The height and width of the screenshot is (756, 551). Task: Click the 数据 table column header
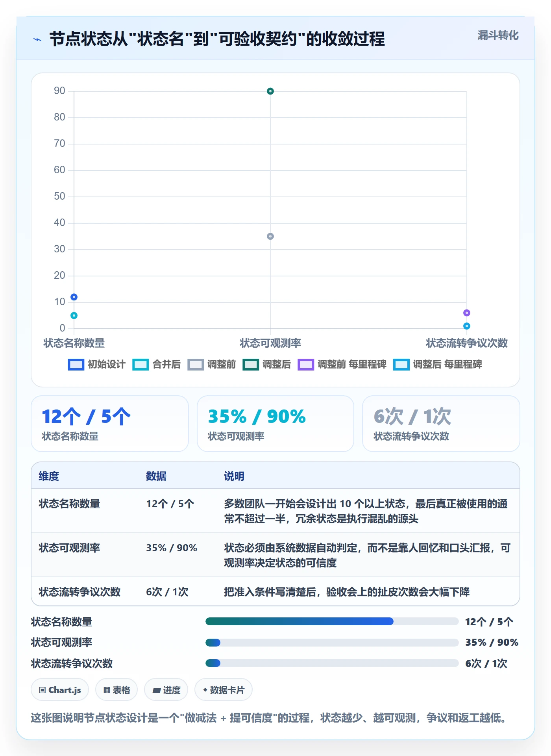coord(156,476)
